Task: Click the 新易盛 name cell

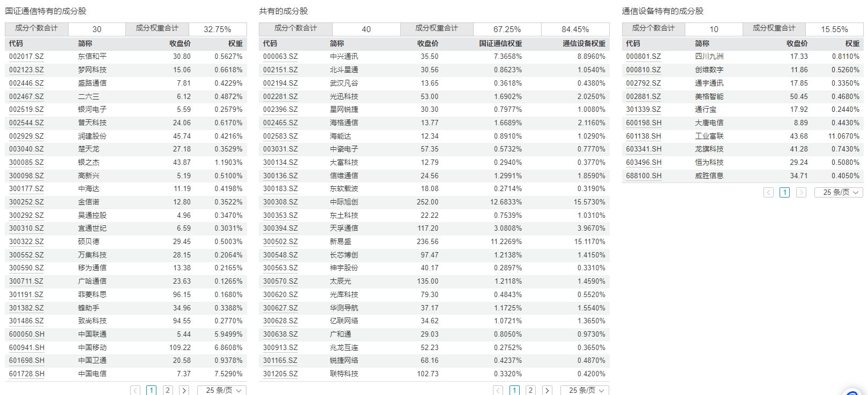Action: (340, 241)
